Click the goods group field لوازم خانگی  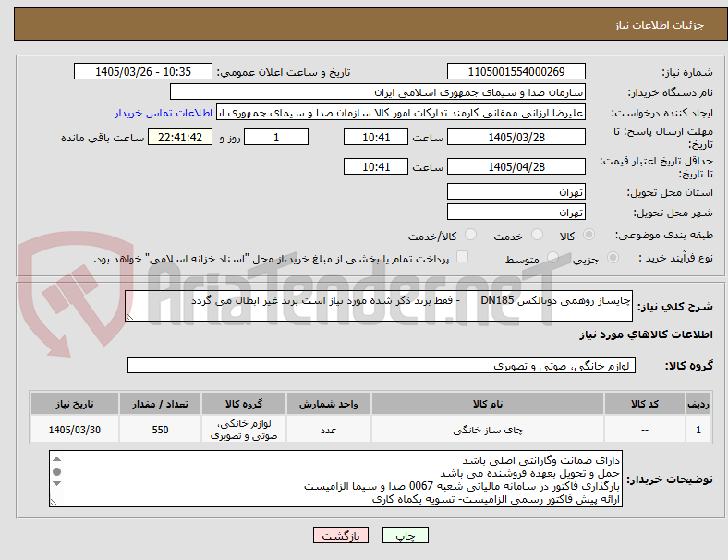tap(382, 365)
